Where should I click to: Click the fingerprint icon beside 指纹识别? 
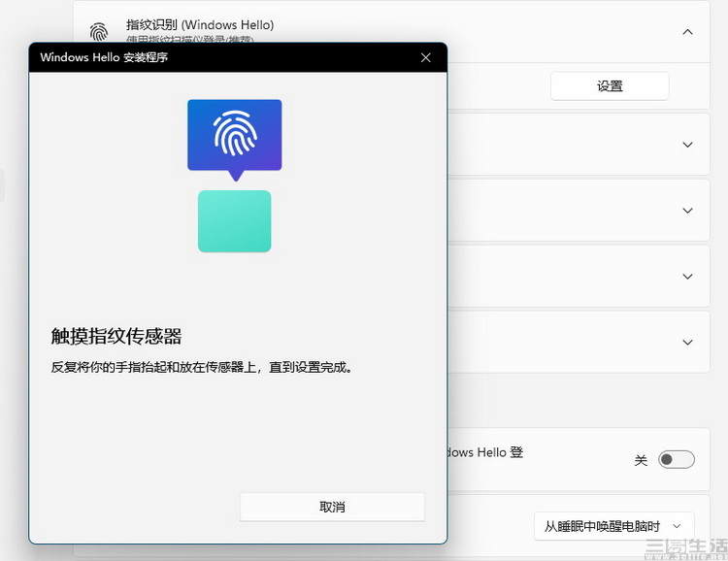(99, 32)
